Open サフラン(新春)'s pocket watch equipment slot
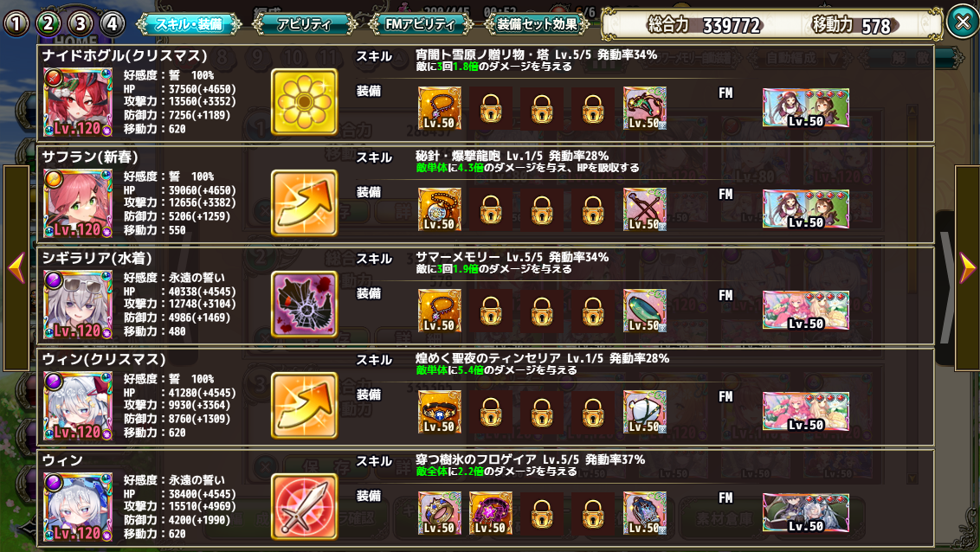980x552 pixels. 440,209
